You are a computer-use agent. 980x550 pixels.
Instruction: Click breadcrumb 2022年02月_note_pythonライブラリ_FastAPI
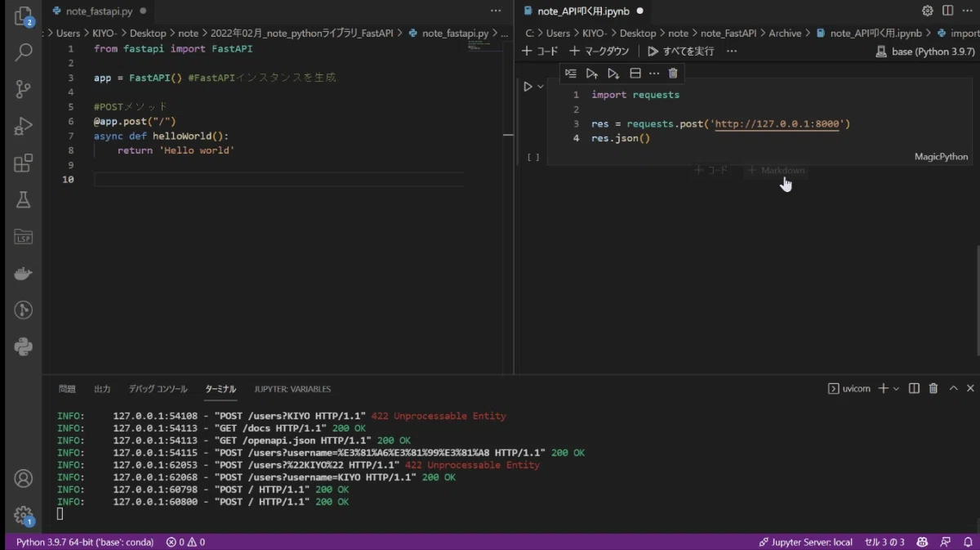tap(302, 34)
